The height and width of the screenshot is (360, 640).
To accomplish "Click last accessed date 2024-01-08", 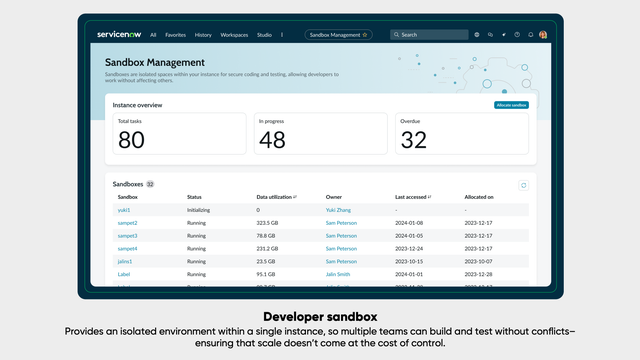I will (409, 223).
